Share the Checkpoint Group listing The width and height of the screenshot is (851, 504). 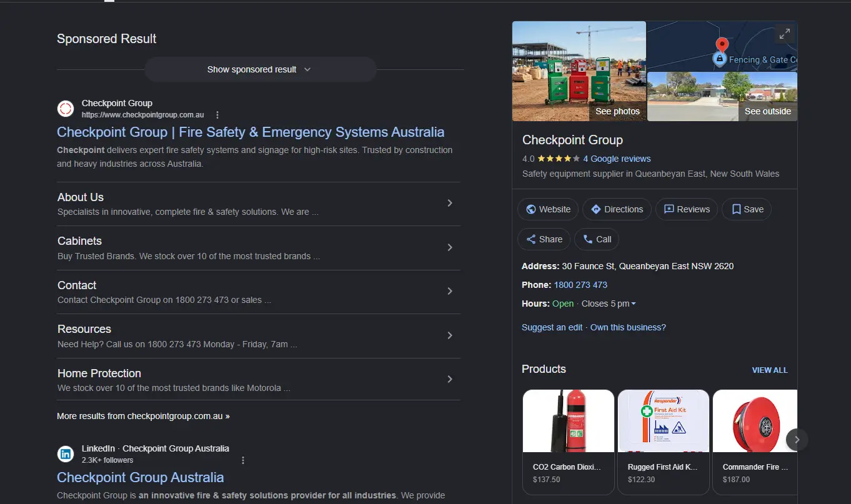544,239
